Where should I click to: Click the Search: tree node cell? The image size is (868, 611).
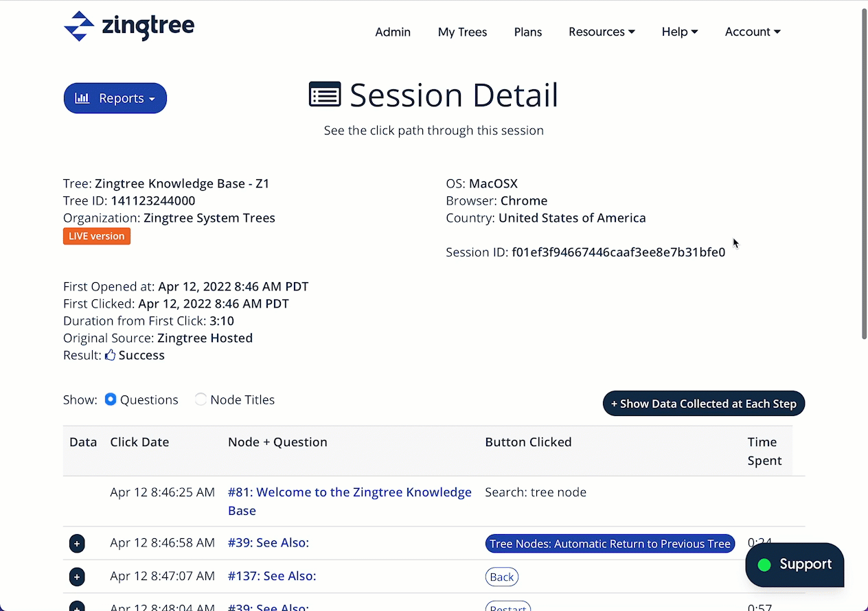click(536, 492)
